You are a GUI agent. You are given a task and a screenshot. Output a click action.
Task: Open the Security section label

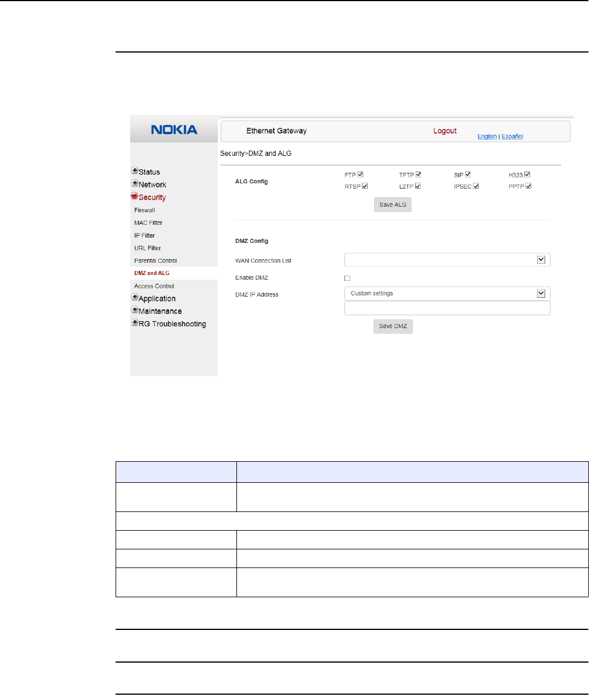tap(152, 197)
